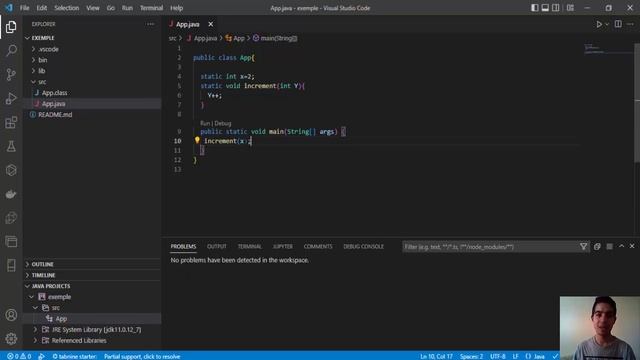Screen dimensions: 640x360
Task: Toggle the view as table icon in Problems panel
Action: click(x=609, y=247)
